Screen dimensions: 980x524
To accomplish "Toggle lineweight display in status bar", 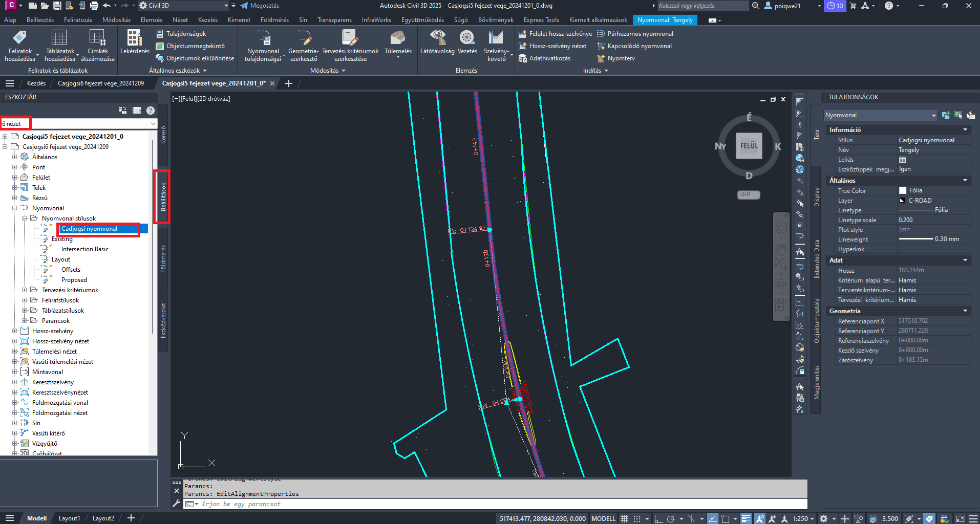I will 746,518.
